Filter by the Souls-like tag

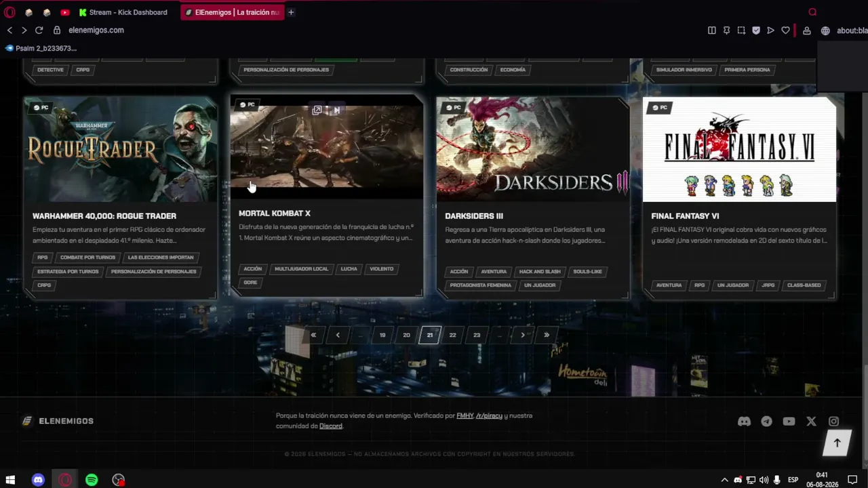pyautogui.click(x=587, y=272)
